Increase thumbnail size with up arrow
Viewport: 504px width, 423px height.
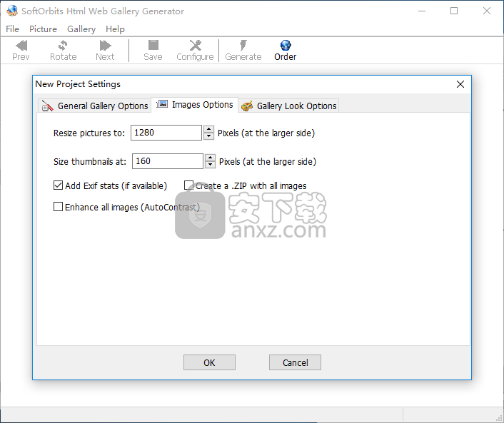(210, 158)
